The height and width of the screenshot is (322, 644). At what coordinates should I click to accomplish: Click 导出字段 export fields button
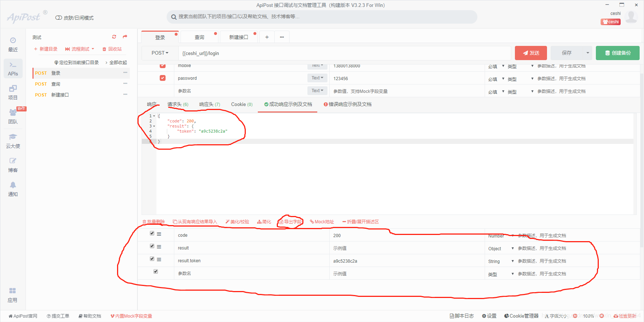pyautogui.click(x=290, y=221)
